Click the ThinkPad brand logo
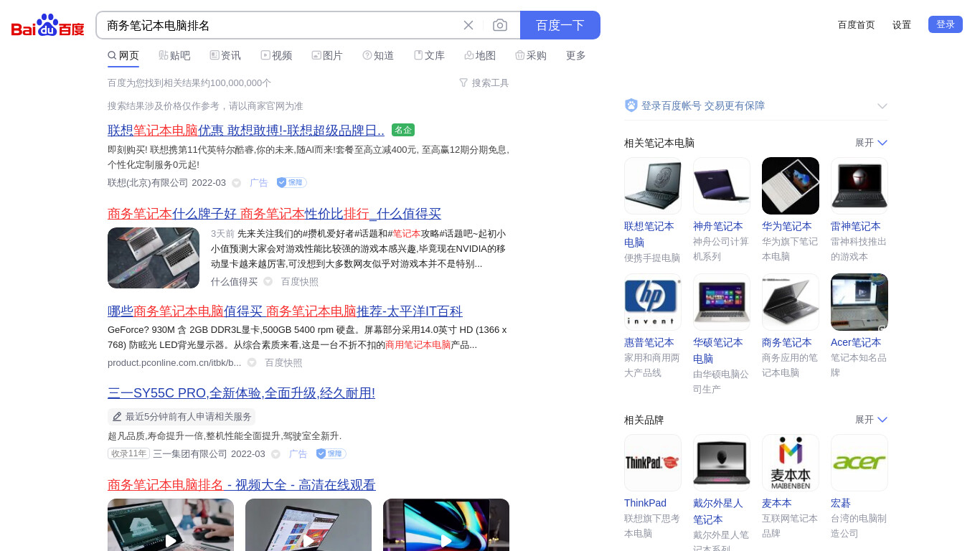 coord(653,463)
